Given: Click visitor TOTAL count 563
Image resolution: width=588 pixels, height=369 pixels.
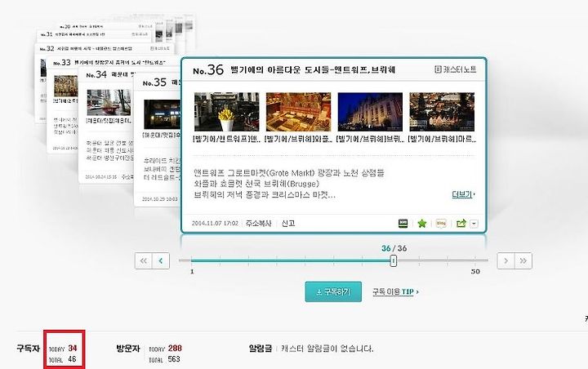Looking at the screenshot, I should 174,359.
